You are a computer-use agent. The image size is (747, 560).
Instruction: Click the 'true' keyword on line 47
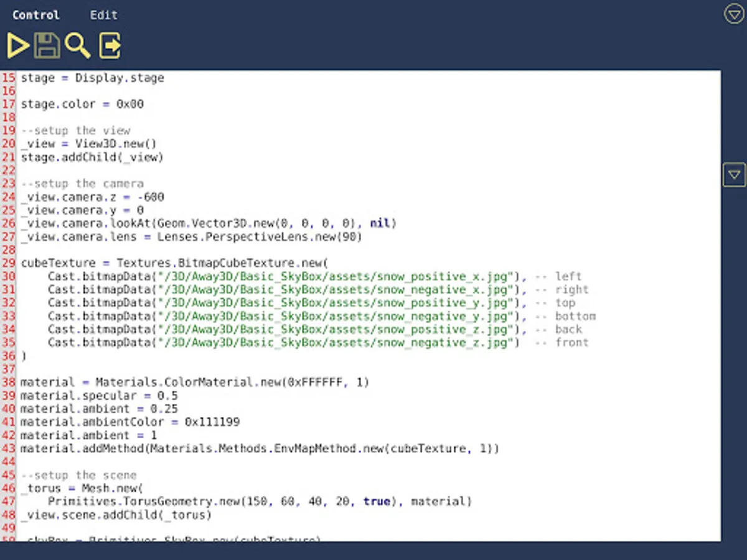377,502
